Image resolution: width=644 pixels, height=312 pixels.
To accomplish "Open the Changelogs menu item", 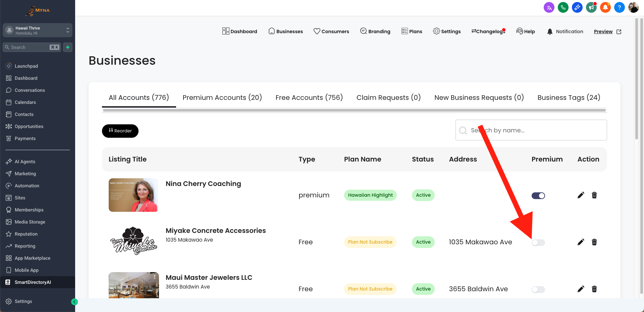I will click(x=488, y=32).
